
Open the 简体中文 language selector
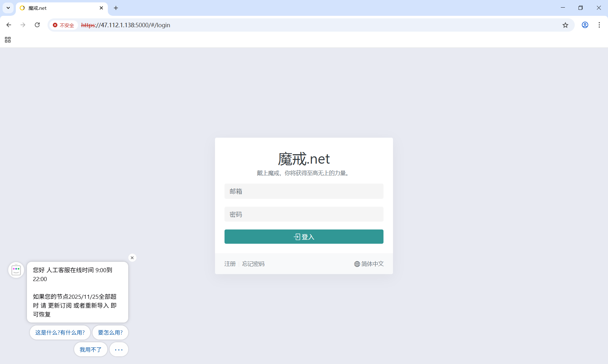[x=369, y=264]
